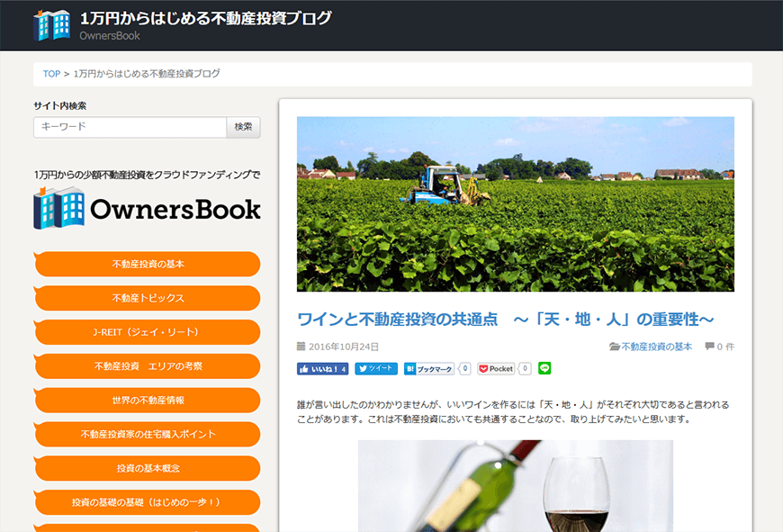The width and height of the screenshot is (783, 532).
Task: Open the 不動産投資家の住宅購入ポイント category
Action: tap(148, 434)
